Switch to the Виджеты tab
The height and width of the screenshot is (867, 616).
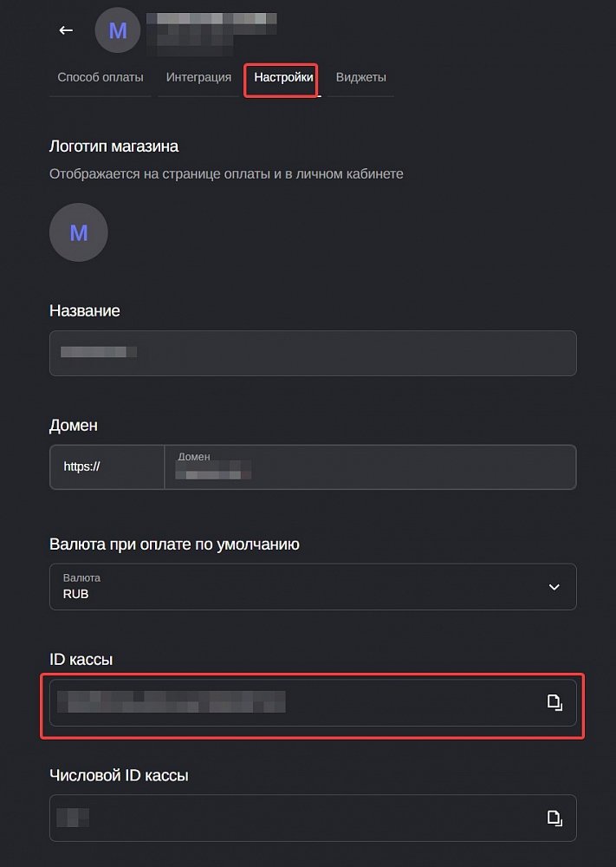[x=360, y=77]
